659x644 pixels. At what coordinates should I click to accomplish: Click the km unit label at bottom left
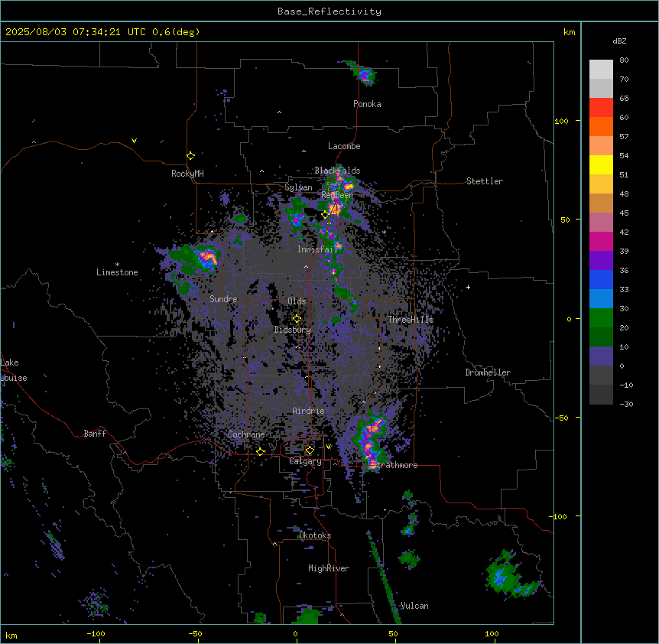tap(11, 635)
